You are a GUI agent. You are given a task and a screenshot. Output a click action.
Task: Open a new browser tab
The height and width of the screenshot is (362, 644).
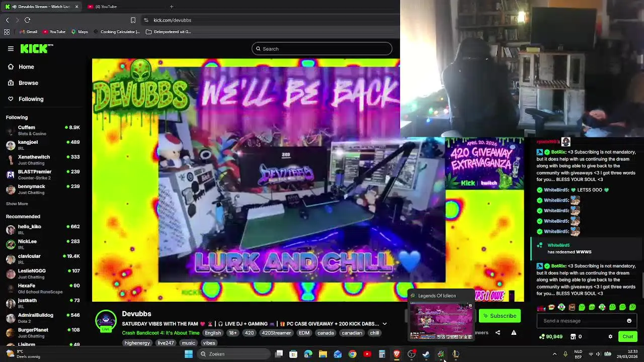tap(172, 7)
